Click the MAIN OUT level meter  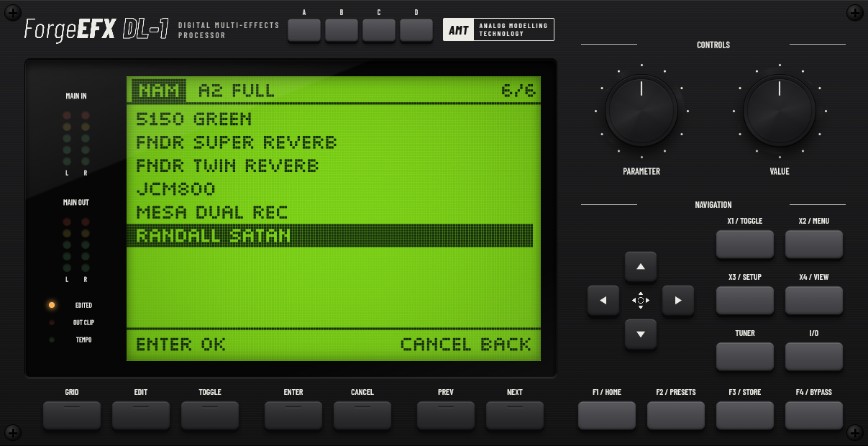click(x=76, y=245)
